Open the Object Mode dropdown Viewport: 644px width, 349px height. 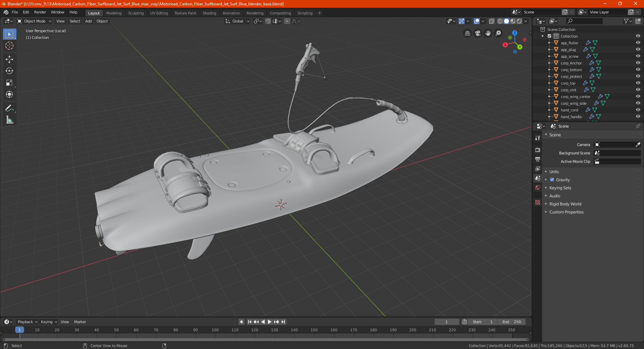pos(34,21)
